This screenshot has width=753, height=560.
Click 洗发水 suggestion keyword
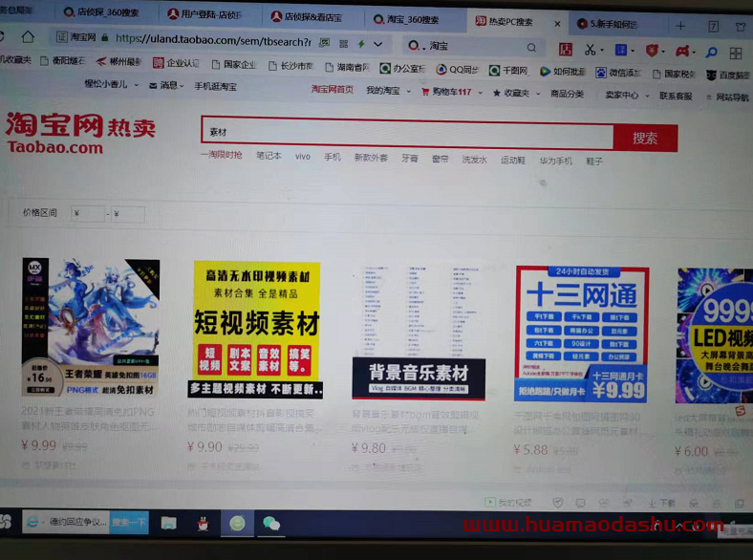click(x=475, y=160)
